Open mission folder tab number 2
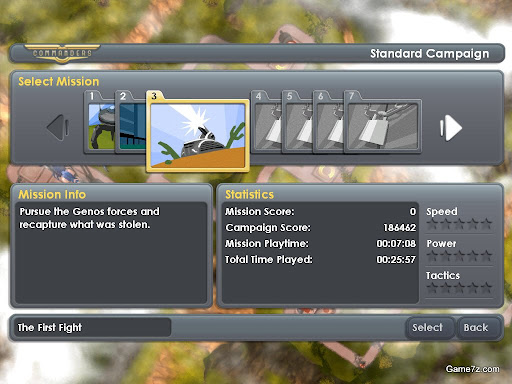This screenshot has width=512, height=384. coord(123,96)
